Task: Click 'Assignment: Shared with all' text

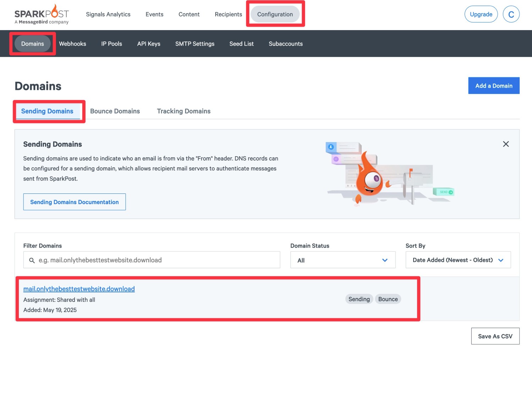Action: tap(59, 300)
